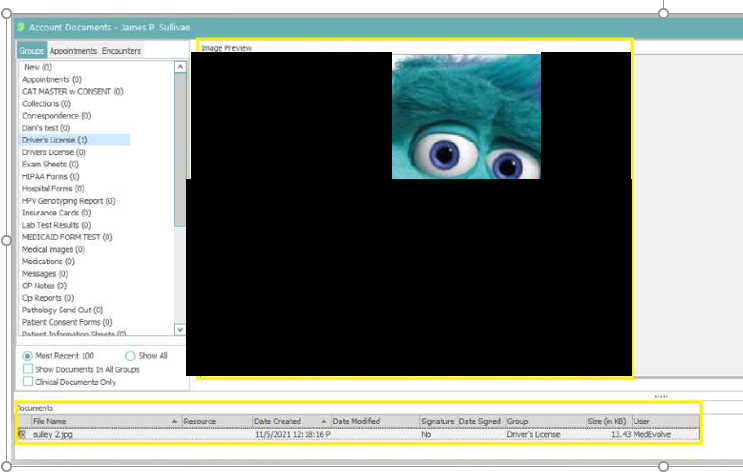743x475 pixels.
Task: Click the groups list vertical scrollbar
Action: tap(180, 150)
